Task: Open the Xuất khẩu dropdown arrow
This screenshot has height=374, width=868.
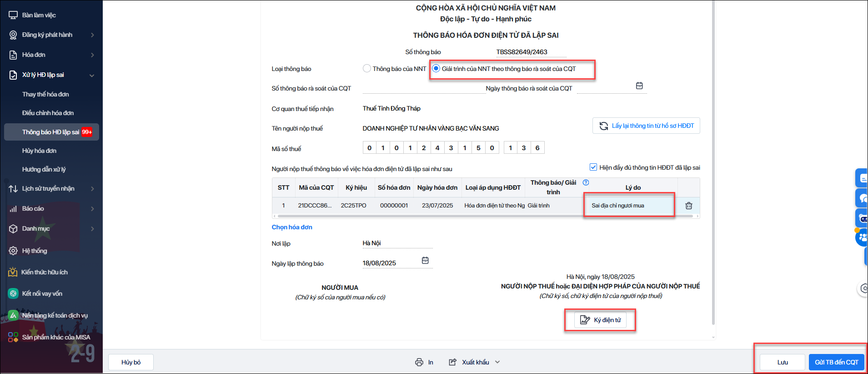Action: [497, 362]
